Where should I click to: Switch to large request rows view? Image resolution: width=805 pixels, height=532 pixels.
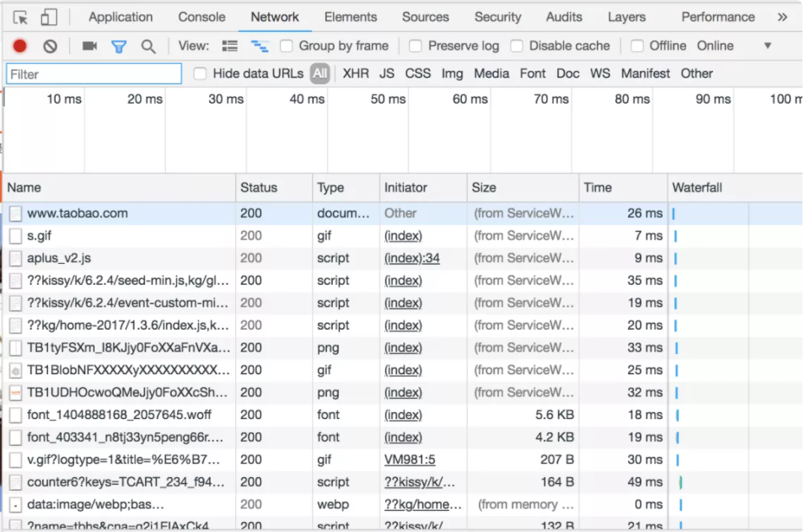[x=229, y=46]
